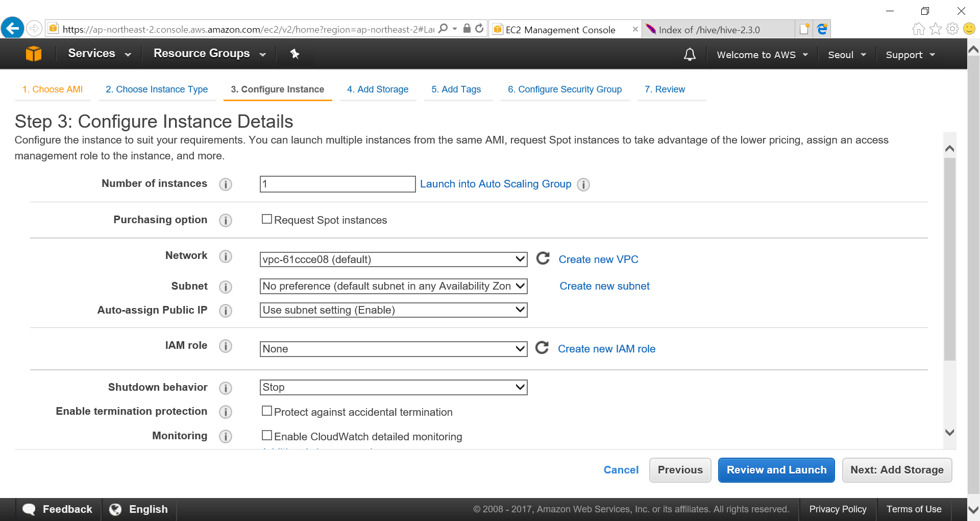
Task: Open the Privacy Policy link
Action: 838,509
